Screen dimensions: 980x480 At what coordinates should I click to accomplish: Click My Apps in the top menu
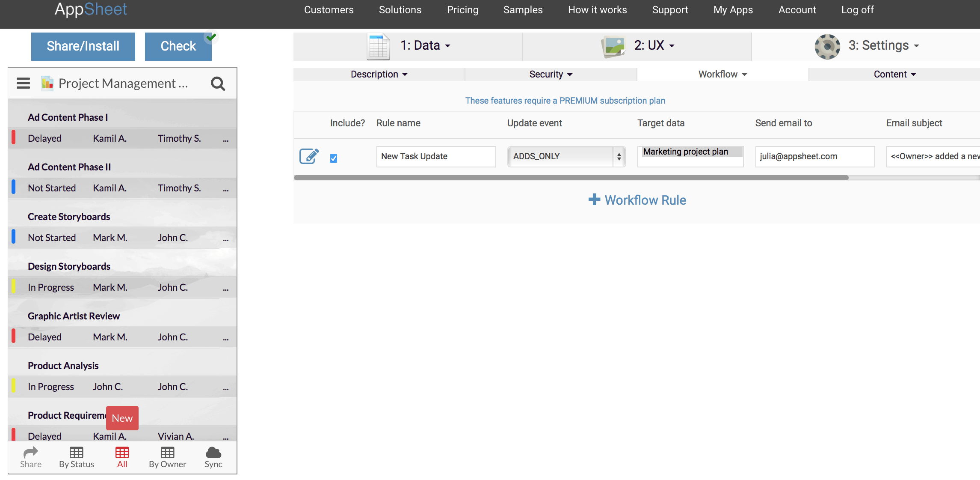[x=733, y=9]
